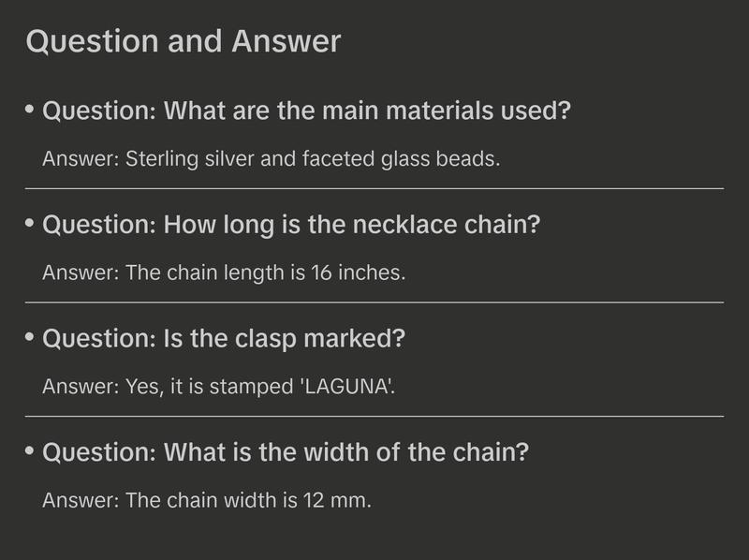
Task: Select the main materials question
Action: 307,111
